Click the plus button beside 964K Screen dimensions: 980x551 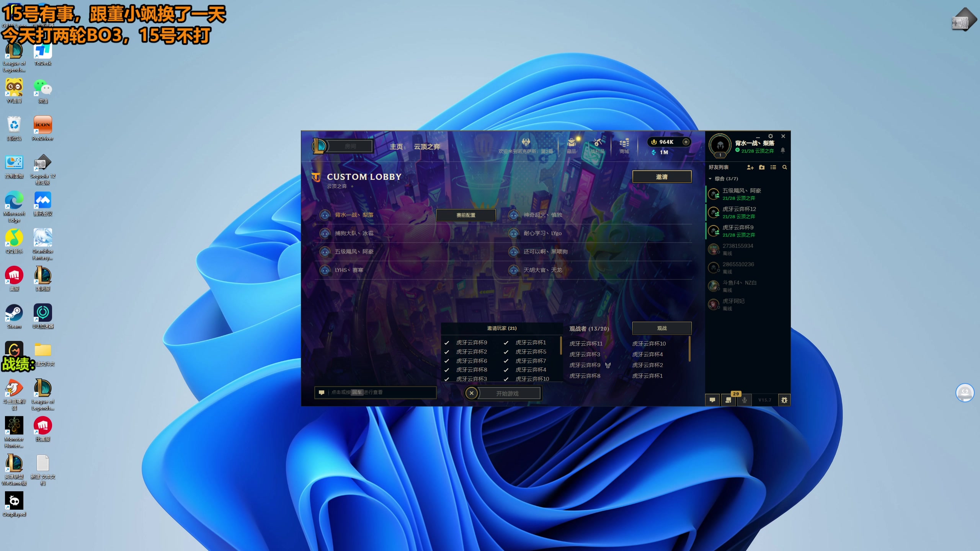pyautogui.click(x=686, y=142)
